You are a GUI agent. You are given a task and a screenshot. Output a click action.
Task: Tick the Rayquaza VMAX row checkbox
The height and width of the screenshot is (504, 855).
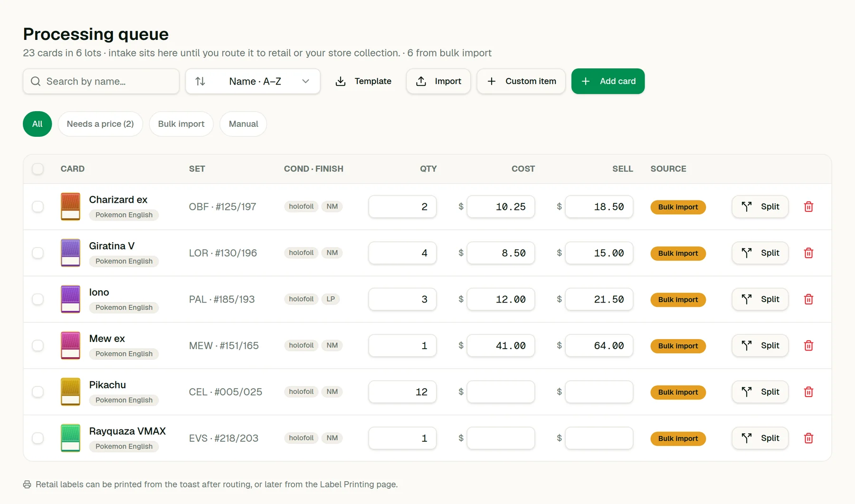[38, 438]
